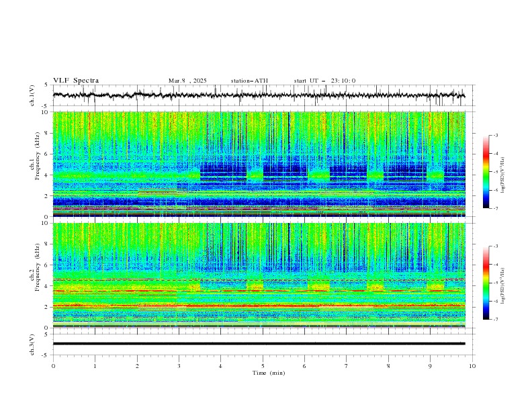
Task: Click the -5 tick label of ch.3(V) axis
Action: pos(44,355)
